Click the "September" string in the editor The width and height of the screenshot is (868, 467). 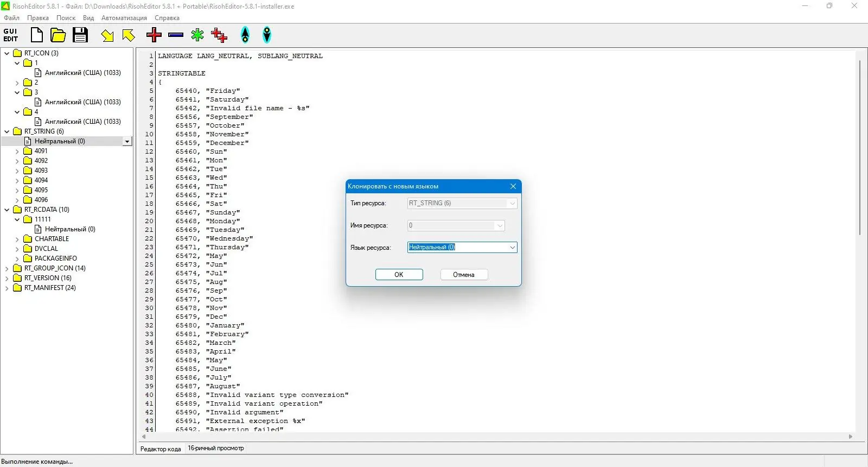point(229,117)
